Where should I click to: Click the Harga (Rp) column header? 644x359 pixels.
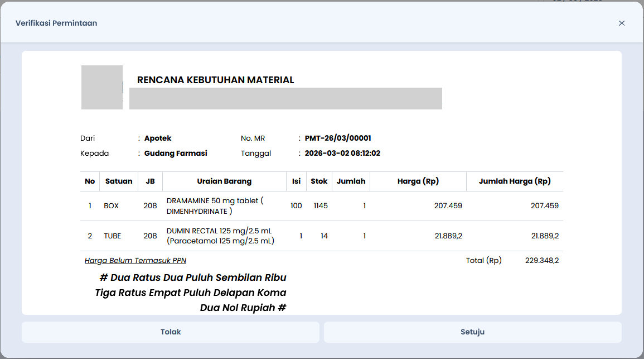(418, 181)
